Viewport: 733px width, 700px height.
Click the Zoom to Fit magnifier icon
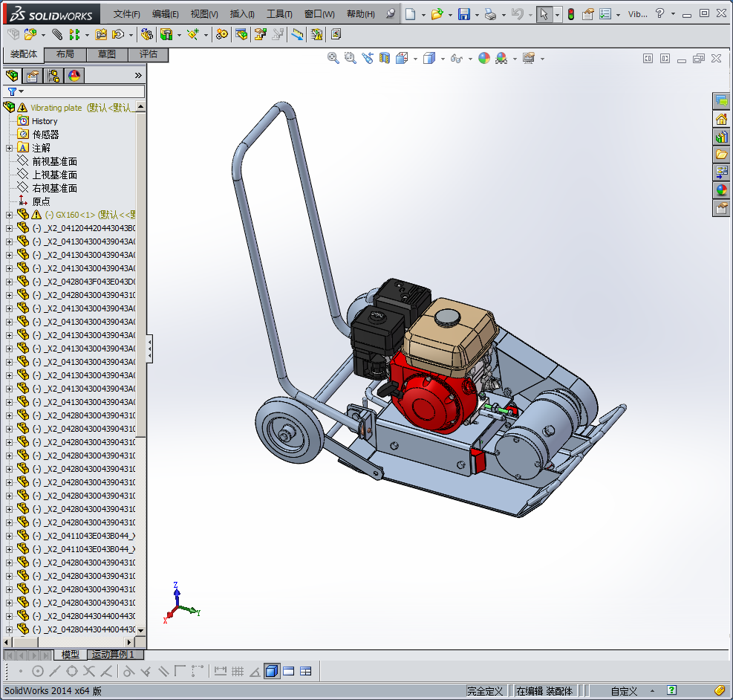[333, 58]
